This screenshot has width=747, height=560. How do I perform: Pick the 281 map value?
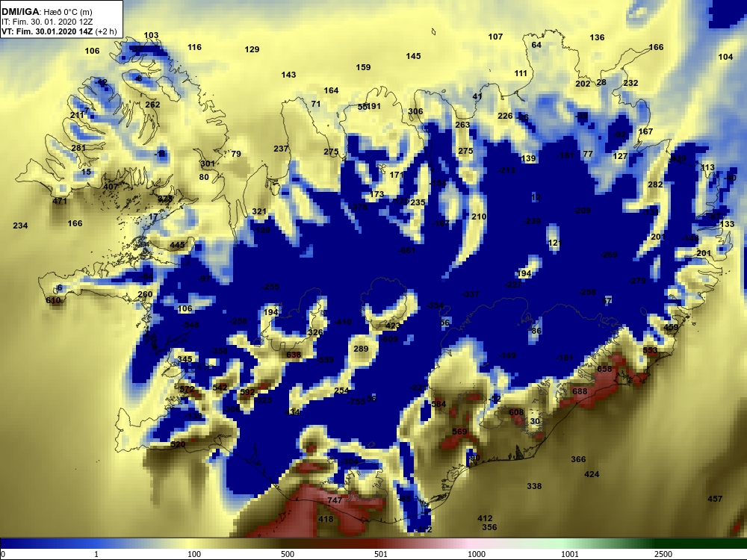pyautogui.click(x=78, y=148)
